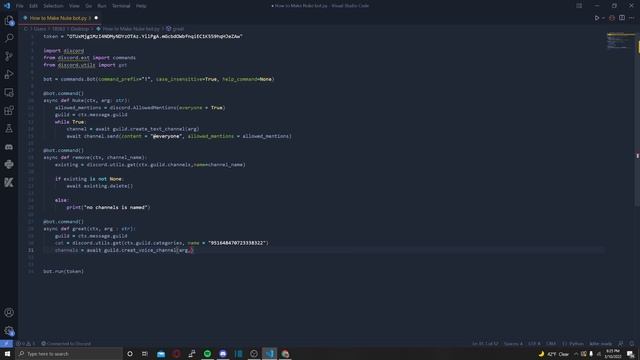The width and height of the screenshot is (640, 360).
Task: Click the minimap code overview
Action: 620,41
